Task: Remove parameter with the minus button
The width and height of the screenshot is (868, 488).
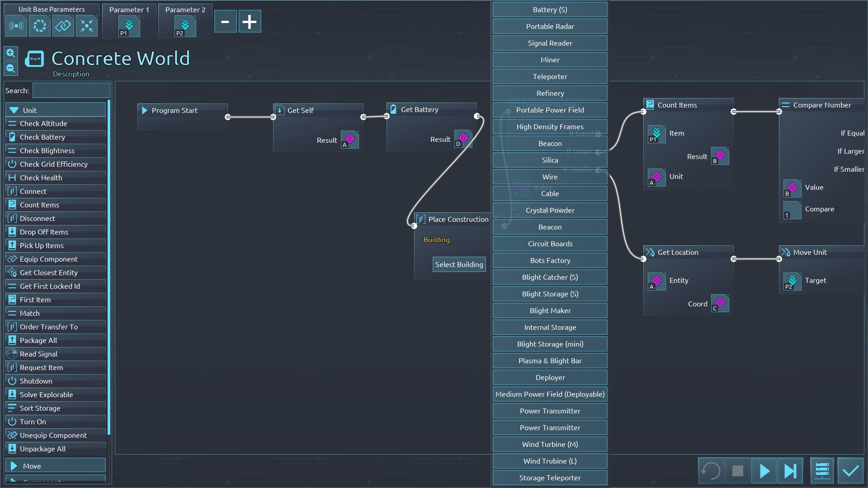Action: coord(225,22)
